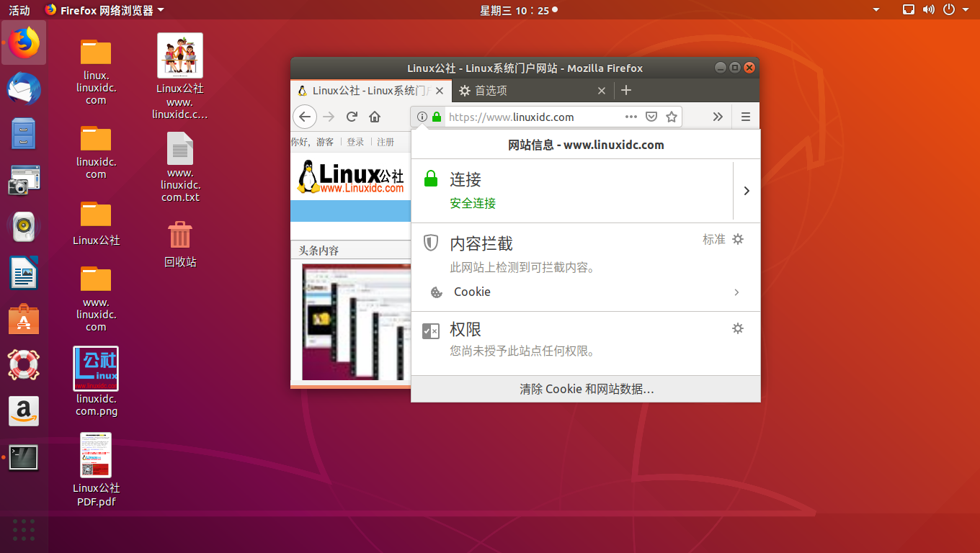Click the 注册 link on the page
The height and width of the screenshot is (553, 980).
coord(386,142)
